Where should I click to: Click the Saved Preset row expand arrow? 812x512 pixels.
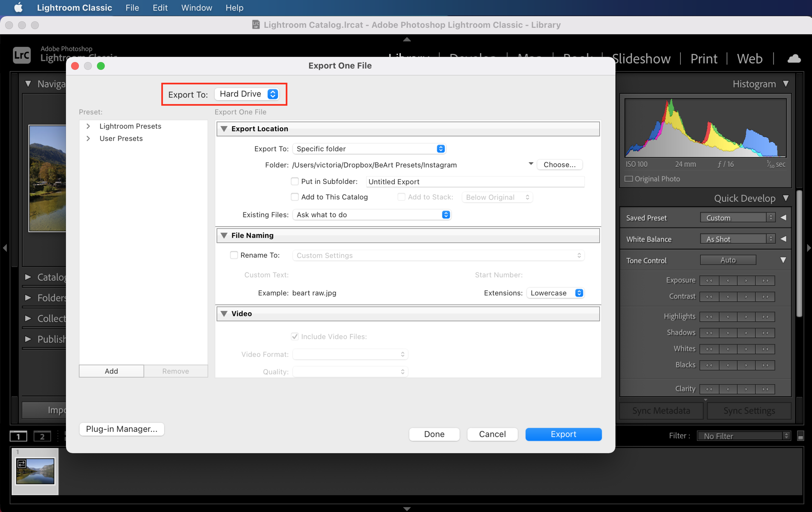[783, 218]
